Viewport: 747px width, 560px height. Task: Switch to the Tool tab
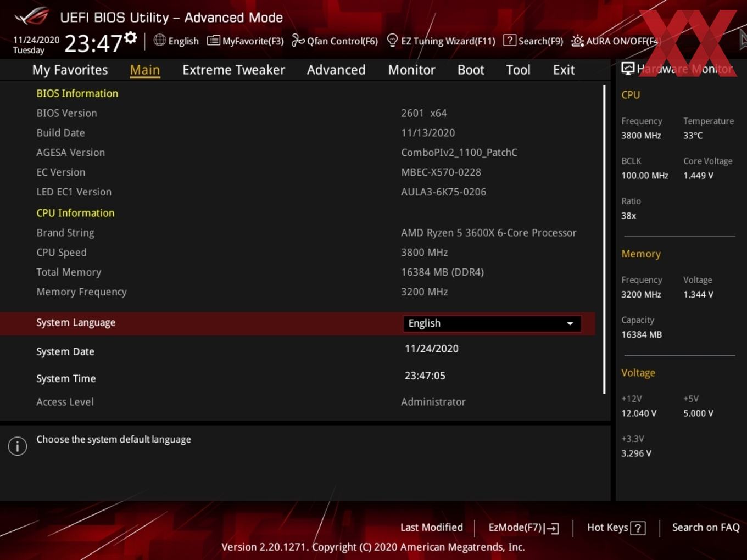click(x=518, y=70)
